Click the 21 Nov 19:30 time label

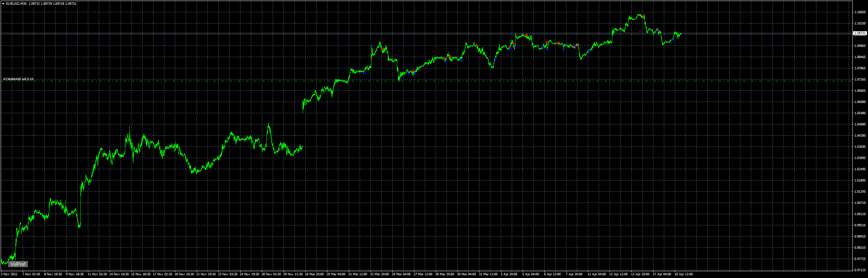tap(206, 274)
